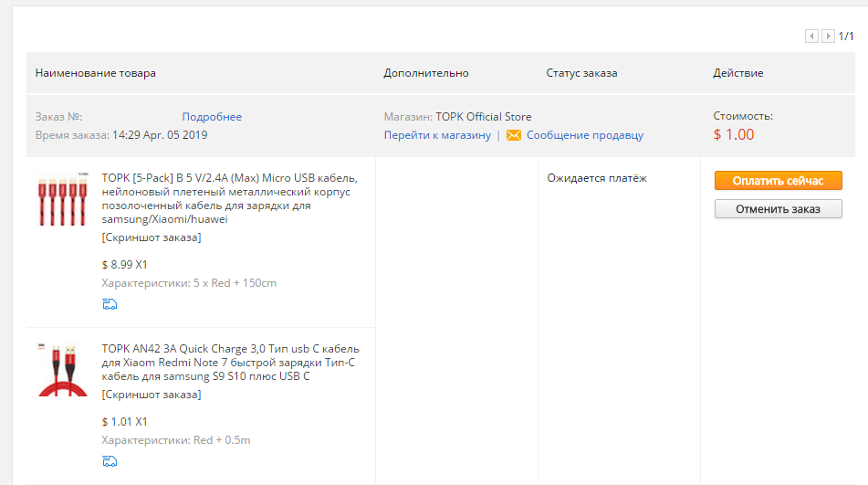Open order screenshot link for 5-Pack cable
This screenshot has height=485, width=868.
[x=152, y=237]
